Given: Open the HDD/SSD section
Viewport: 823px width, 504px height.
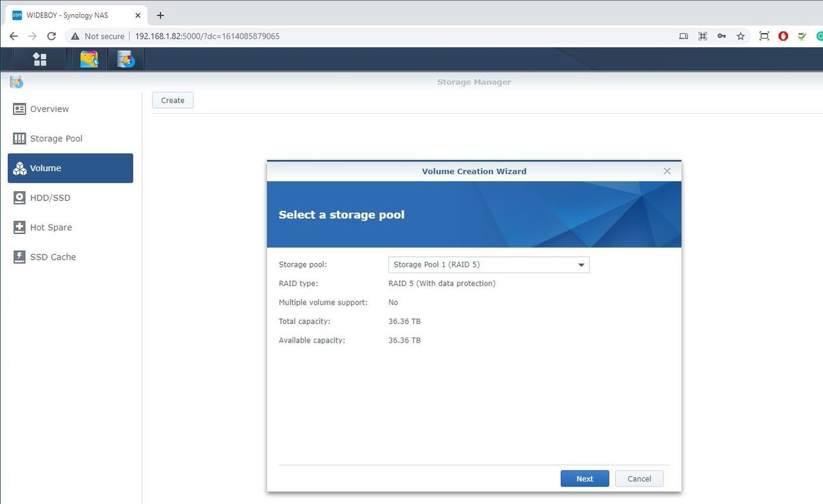Looking at the screenshot, I should tap(71, 197).
